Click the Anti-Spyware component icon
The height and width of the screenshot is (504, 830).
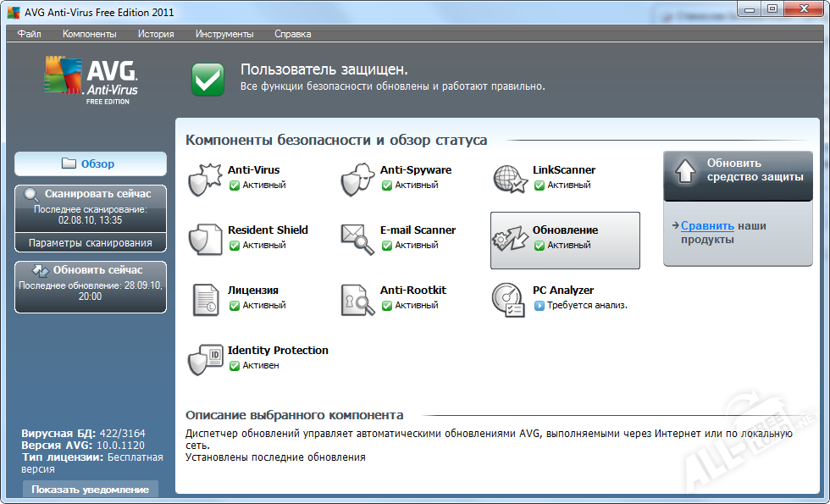[357, 179]
